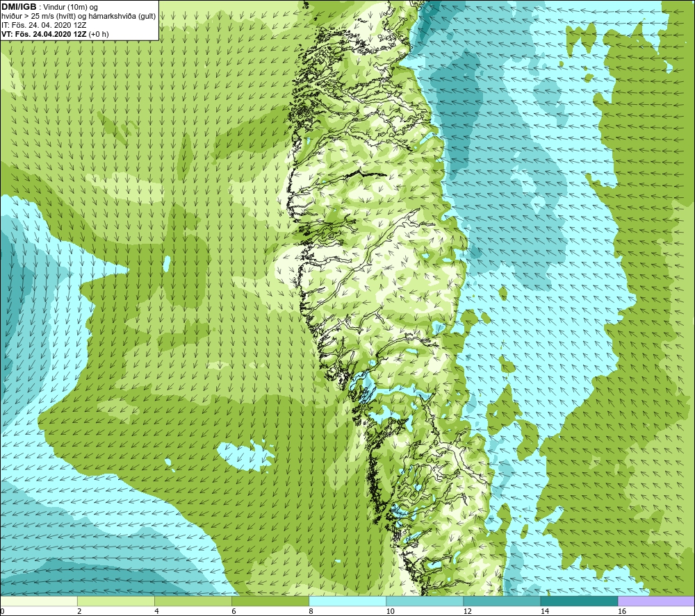
Task: Click the 14–16 m/s dark teal swatch
Action: pos(579,601)
